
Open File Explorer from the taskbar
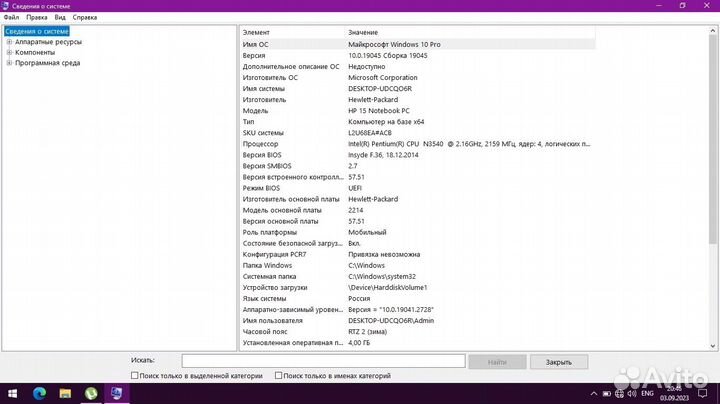66,394
